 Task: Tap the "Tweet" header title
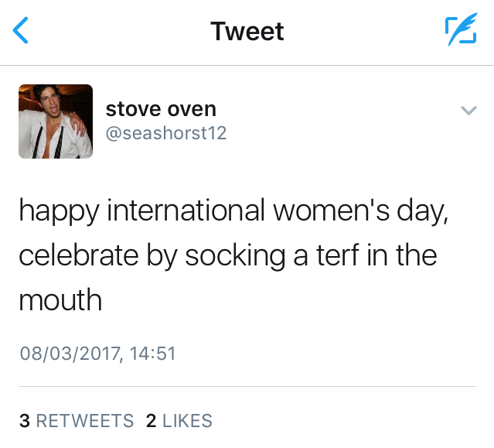[247, 31]
